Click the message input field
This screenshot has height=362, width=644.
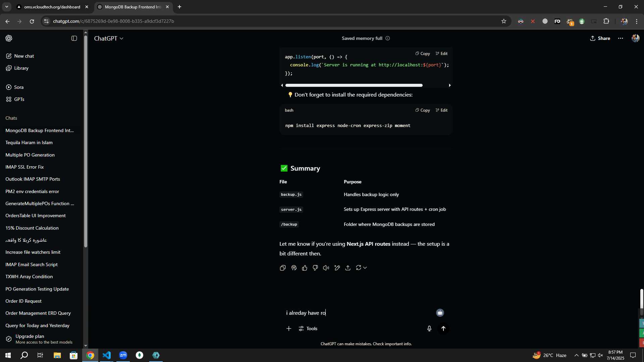tap(359, 313)
